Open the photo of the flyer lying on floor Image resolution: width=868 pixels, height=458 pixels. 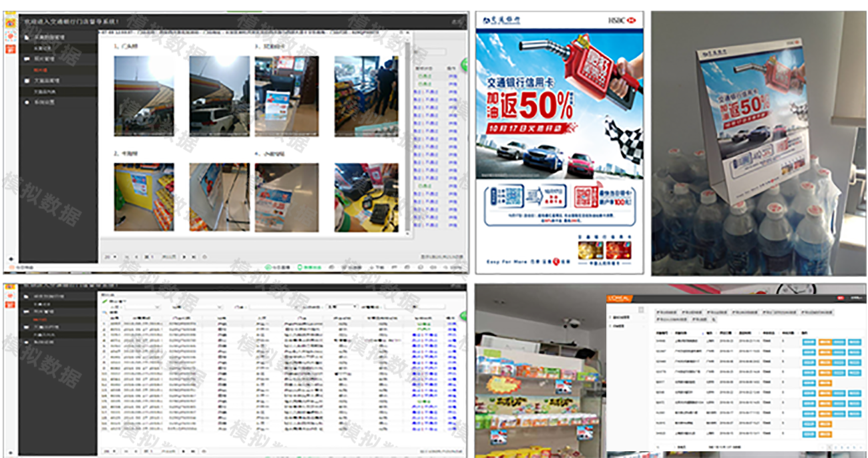coord(286,197)
